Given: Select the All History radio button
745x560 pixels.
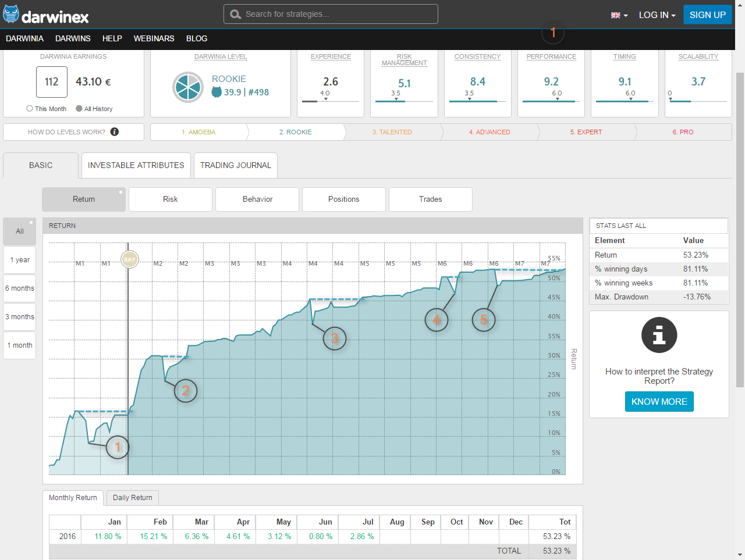Looking at the screenshot, I should (79, 109).
